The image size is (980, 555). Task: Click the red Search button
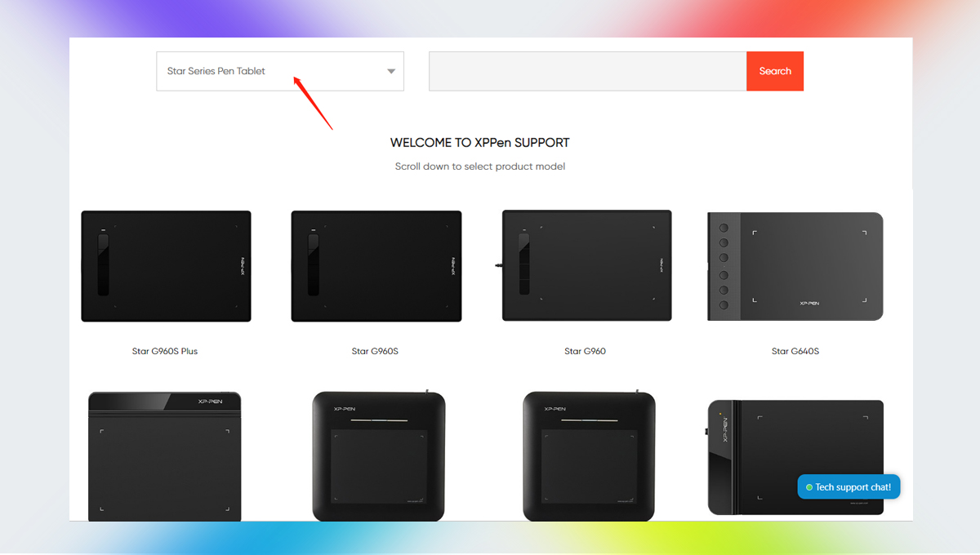(x=775, y=71)
